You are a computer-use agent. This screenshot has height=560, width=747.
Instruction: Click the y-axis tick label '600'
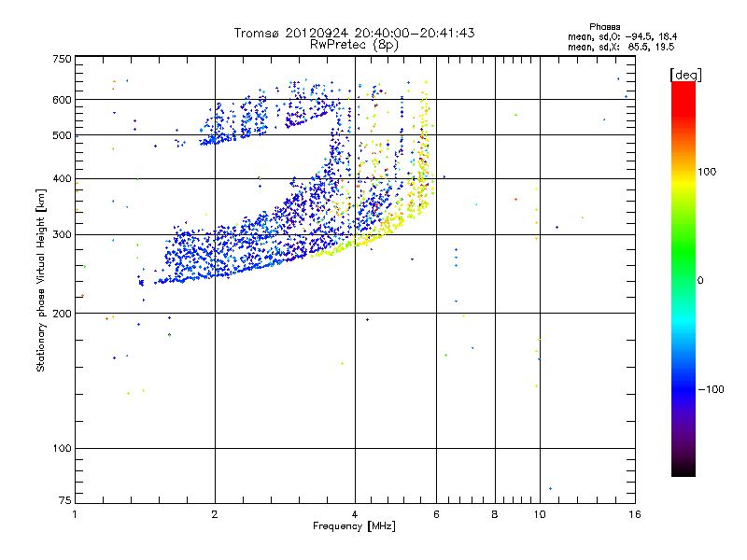pos(62,100)
